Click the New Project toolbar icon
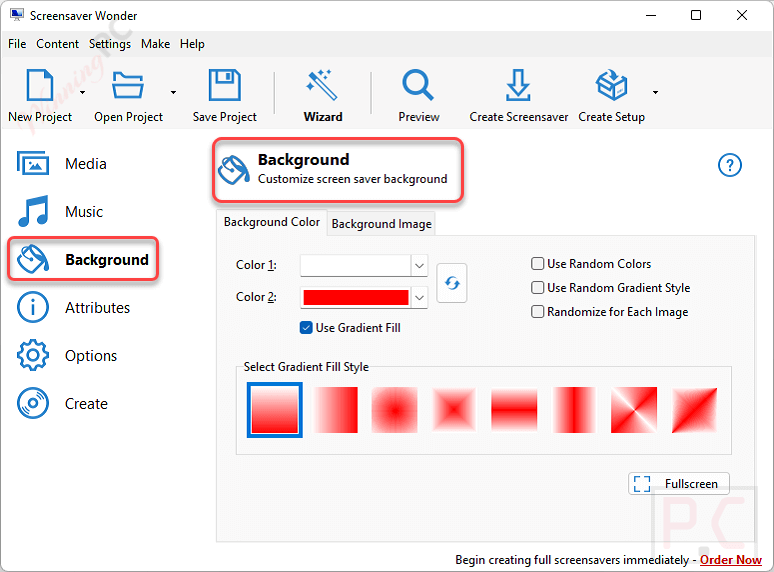774x572 pixels. [39, 85]
